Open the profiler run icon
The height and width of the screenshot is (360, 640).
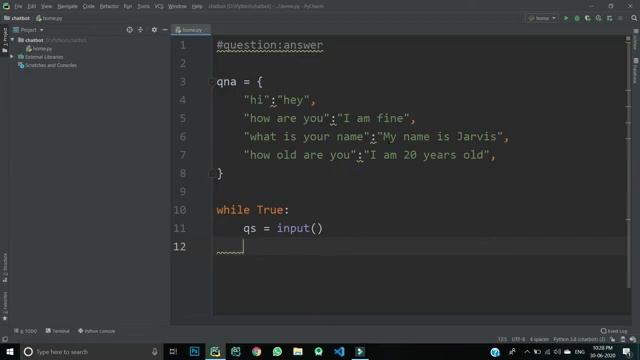pyautogui.click(x=598, y=18)
